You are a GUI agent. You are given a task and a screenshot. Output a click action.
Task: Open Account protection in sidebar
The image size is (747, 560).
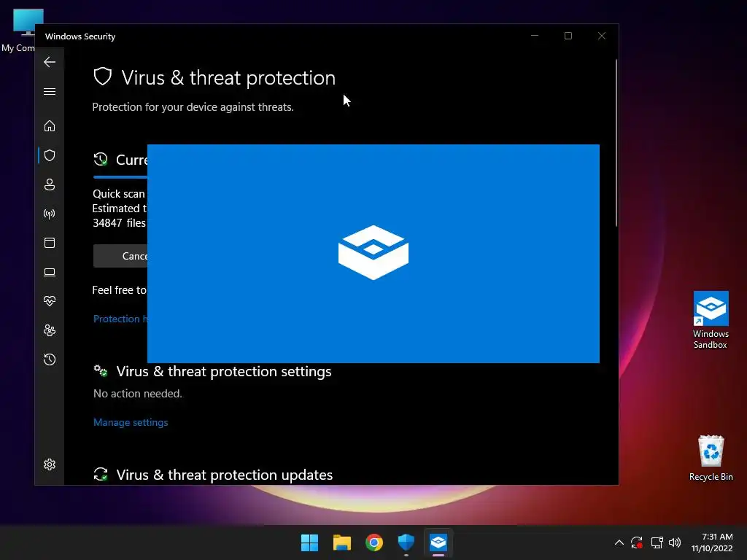[x=50, y=184]
